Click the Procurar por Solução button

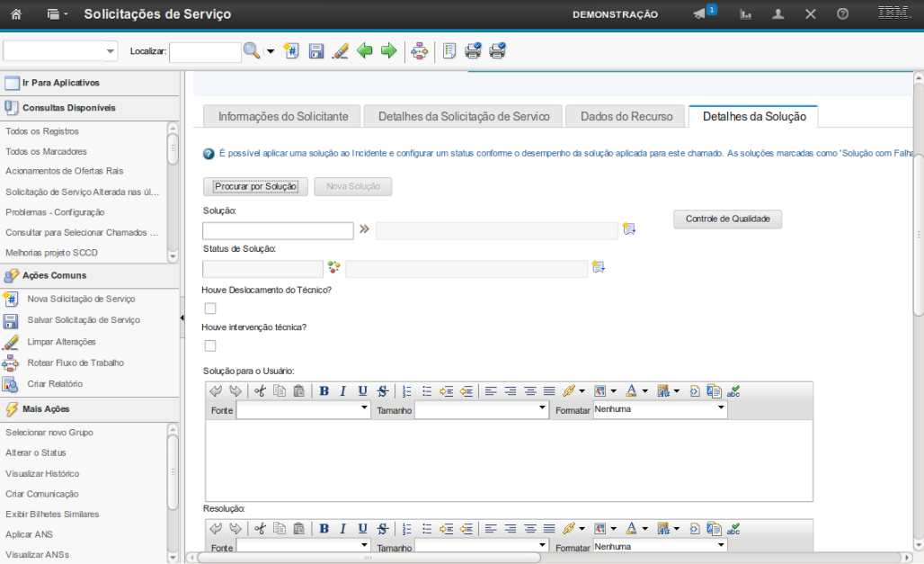pyautogui.click(x=255, y=186)
